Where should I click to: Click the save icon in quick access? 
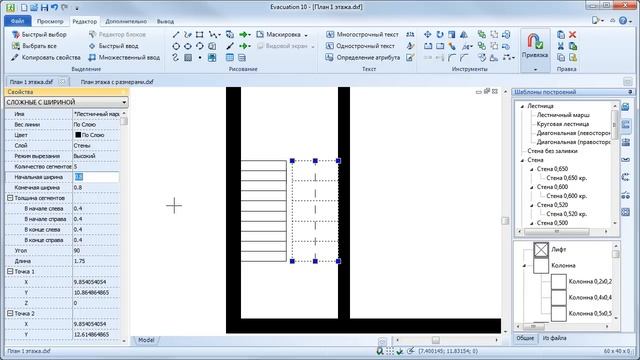click(x=44, y=7)
